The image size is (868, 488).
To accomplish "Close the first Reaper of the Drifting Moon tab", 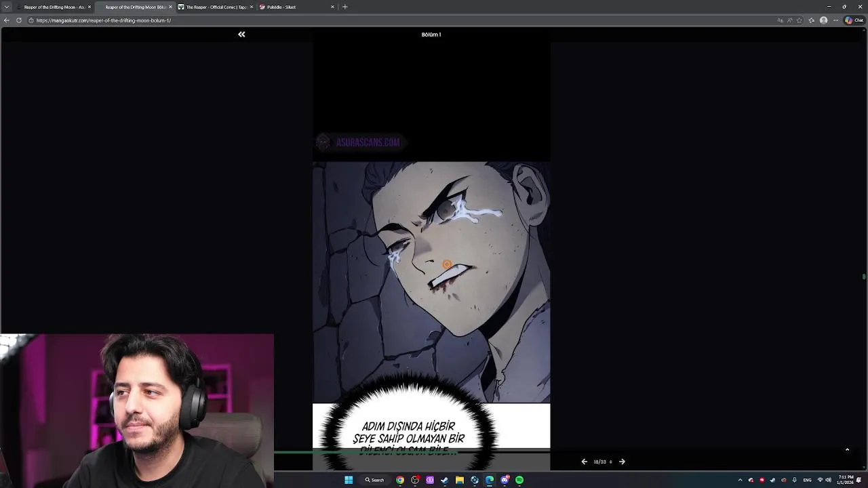I will pos(89,7).
